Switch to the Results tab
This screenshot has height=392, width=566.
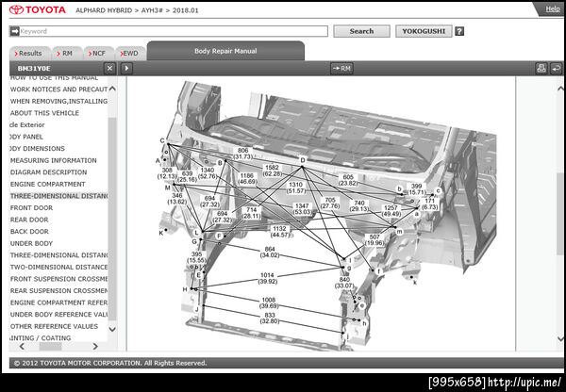coord(30,54)
